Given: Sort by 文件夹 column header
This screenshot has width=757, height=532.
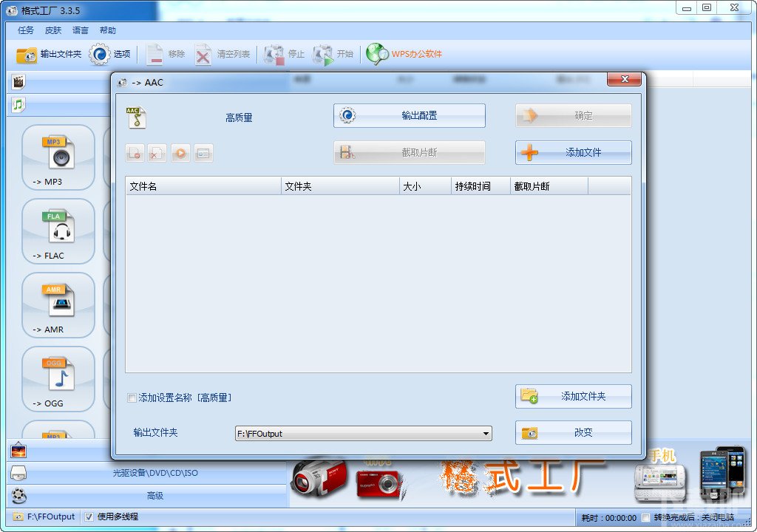Looking at the screenshot, I should click(x=340, y=186).
